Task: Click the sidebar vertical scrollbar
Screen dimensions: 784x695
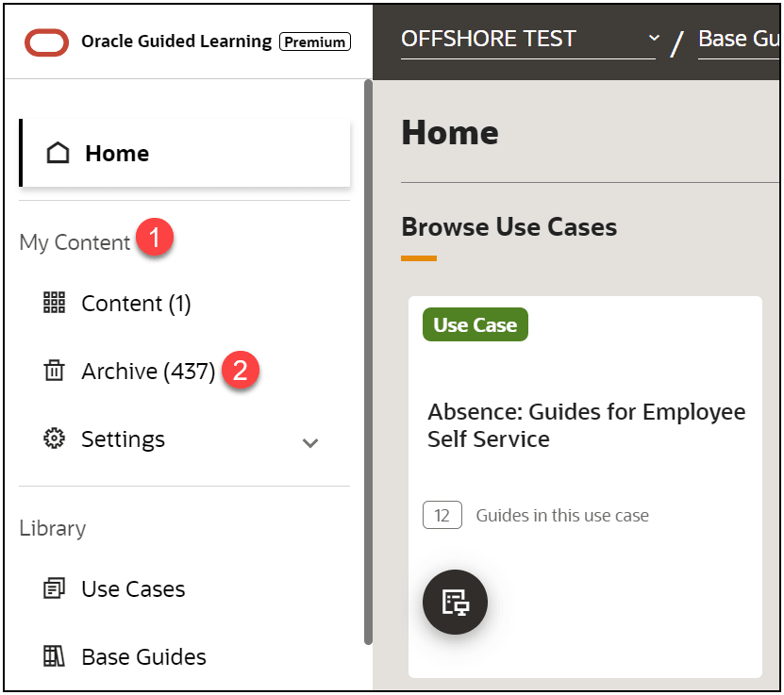Action: [x=368, y=362]
